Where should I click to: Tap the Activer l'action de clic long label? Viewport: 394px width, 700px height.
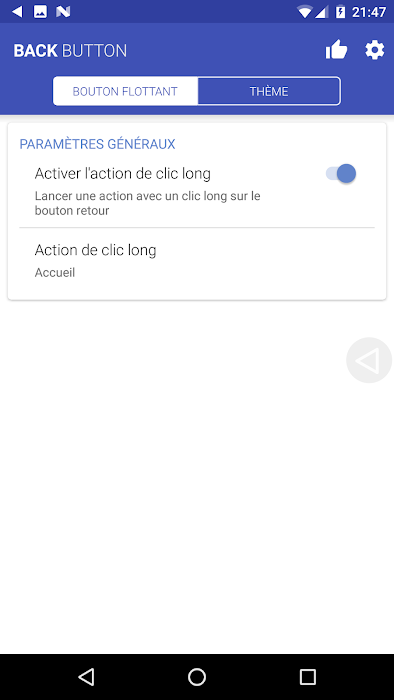tap(123, 173)
